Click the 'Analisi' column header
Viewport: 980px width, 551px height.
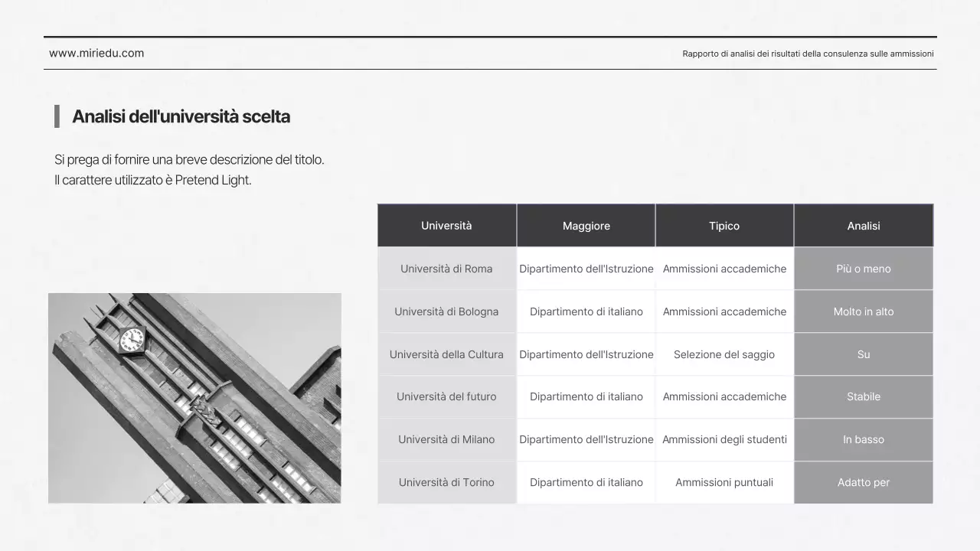coord(864,225)
